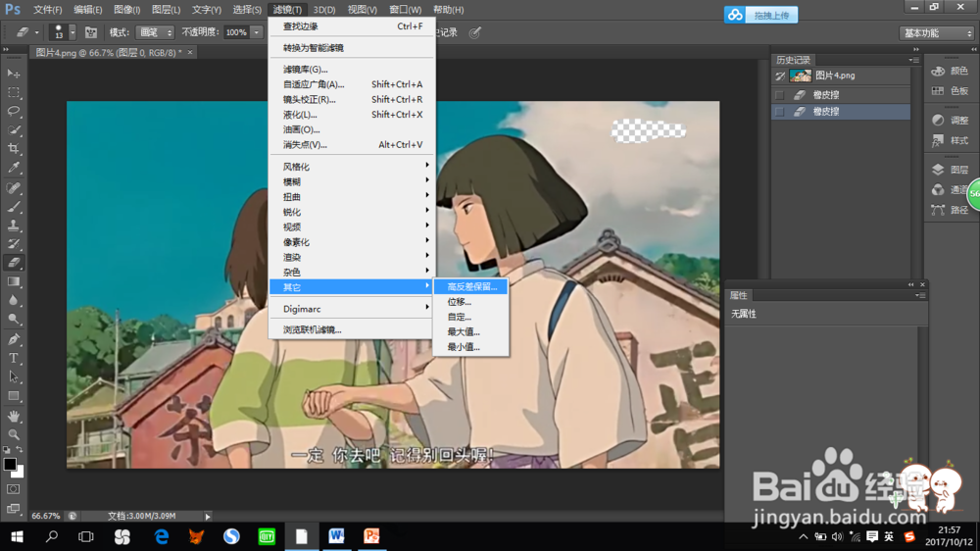This screenshot has height=551, width=980.
Task: Select the Pen tool
Action: (13, 339)
